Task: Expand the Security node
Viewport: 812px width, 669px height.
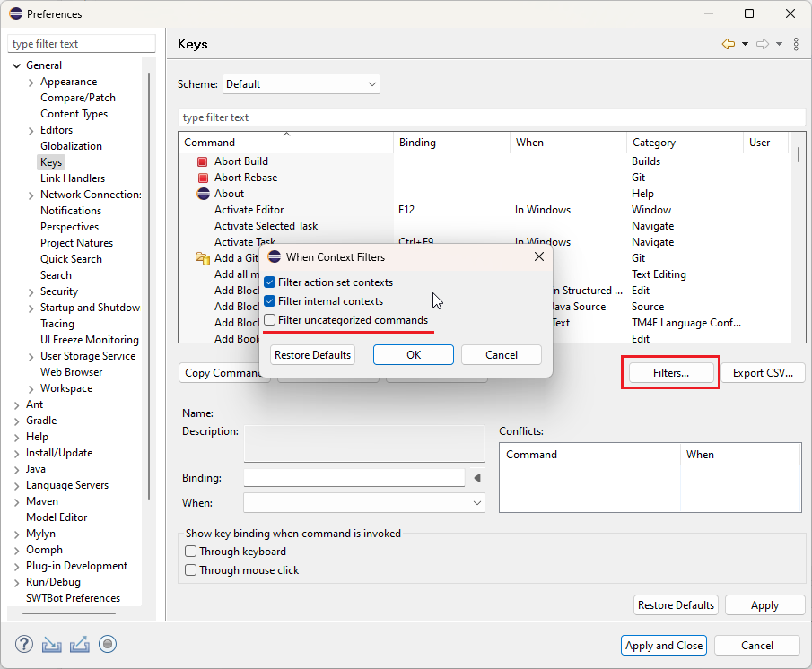Action: (x=31, y=291)
